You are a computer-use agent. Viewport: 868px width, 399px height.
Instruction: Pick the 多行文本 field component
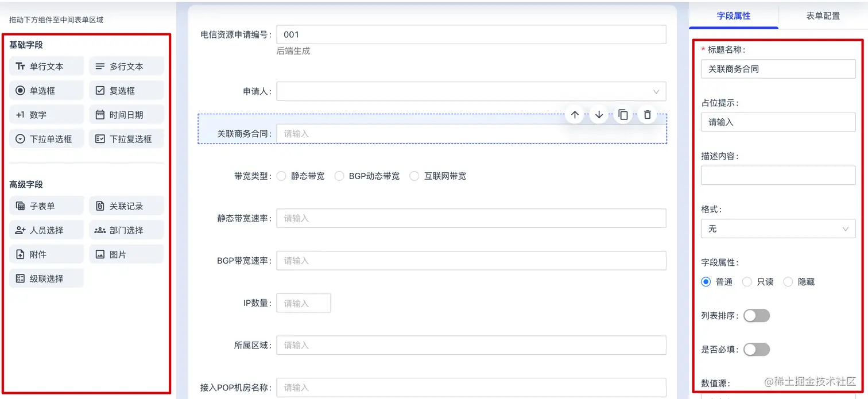point(126,67)
